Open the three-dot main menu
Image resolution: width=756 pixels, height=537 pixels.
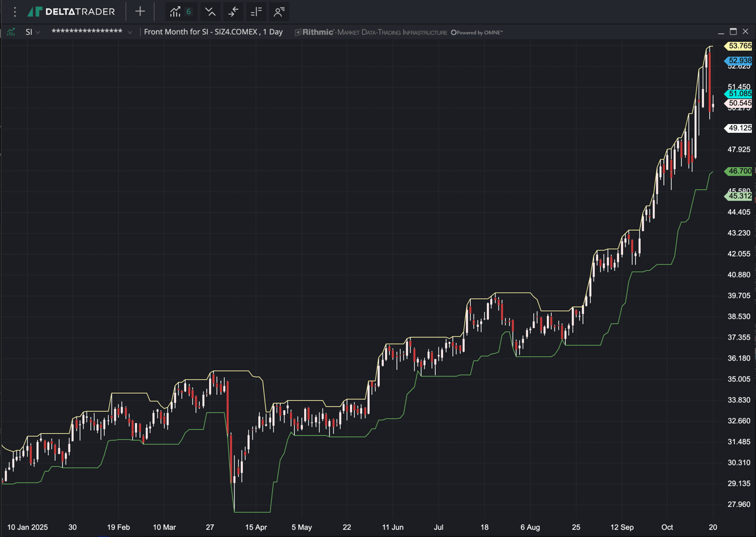coord(15,12)
